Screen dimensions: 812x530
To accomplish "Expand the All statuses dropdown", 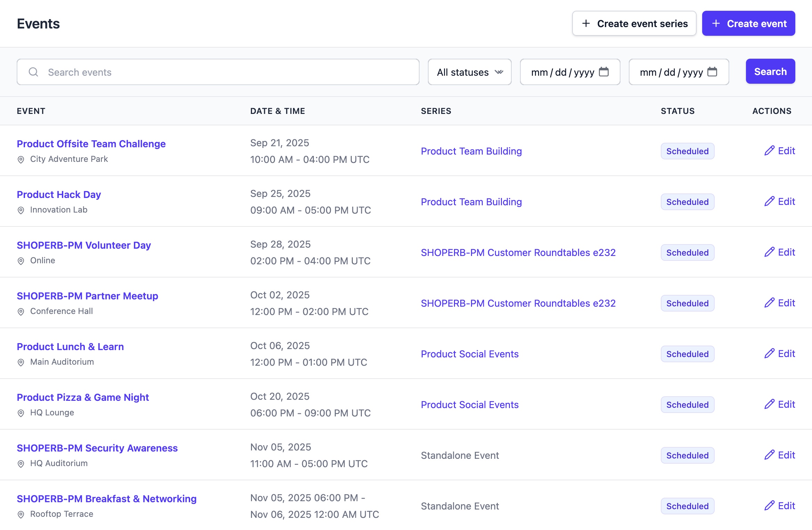I will [469, 72].
